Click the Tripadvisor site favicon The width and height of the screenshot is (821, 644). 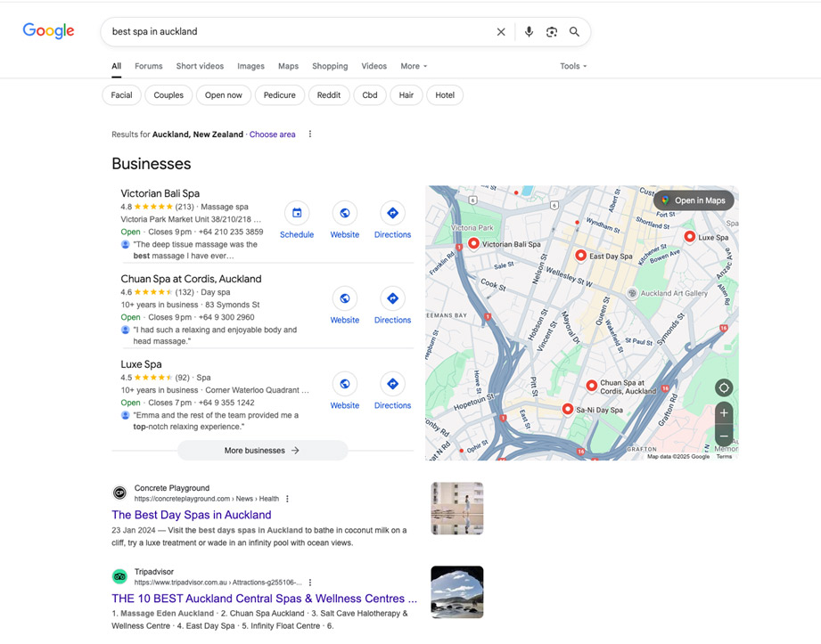pos(120,576)
